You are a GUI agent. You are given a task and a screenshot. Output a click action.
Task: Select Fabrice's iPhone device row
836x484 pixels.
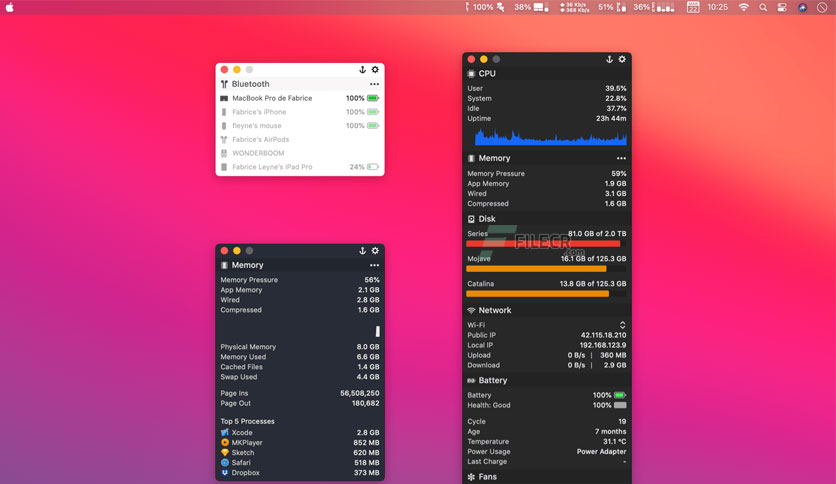(300, 112)
